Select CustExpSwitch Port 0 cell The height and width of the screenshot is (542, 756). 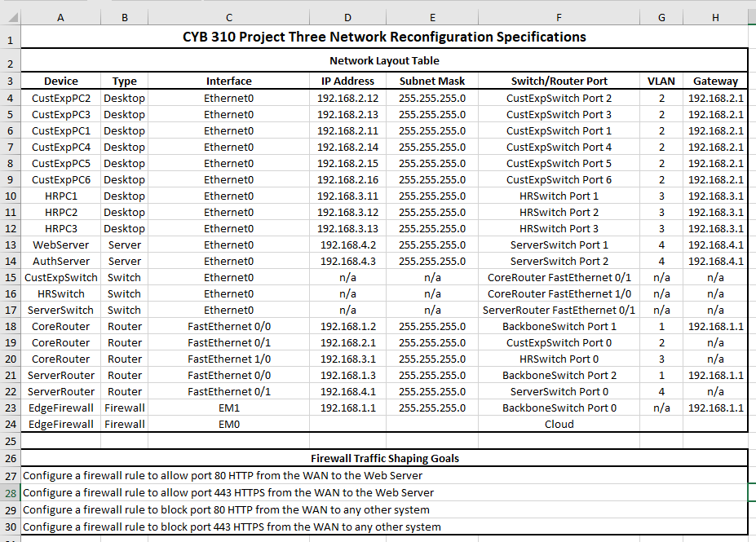[559, 342]
